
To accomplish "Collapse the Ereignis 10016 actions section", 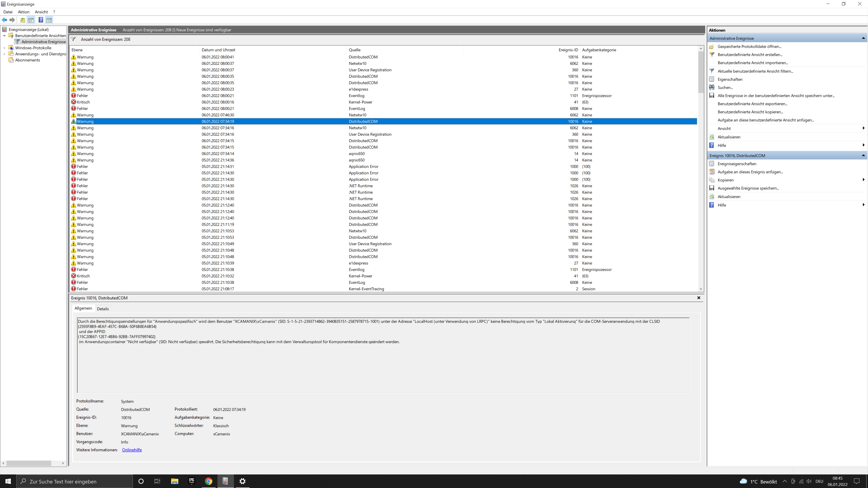I will (x=863, y=156).
